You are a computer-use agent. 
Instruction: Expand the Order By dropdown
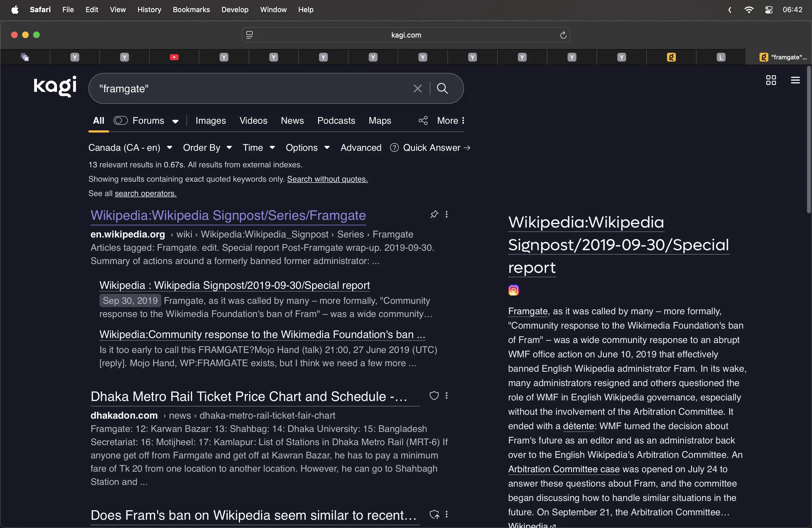coord(207,148)
